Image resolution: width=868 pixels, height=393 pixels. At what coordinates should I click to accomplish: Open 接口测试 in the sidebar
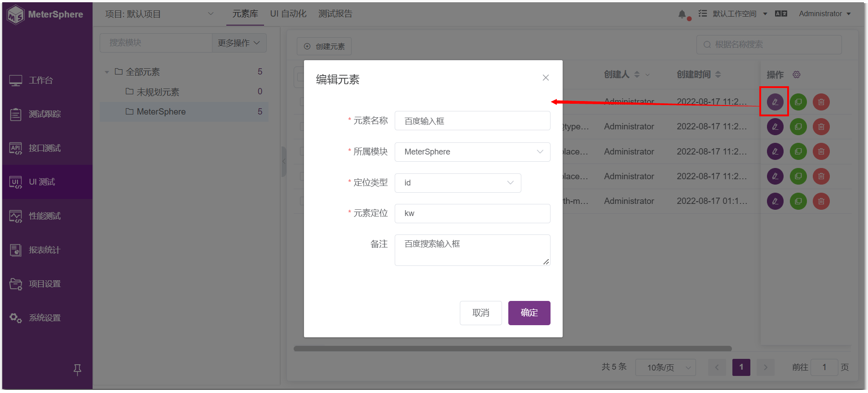point(47,148)
